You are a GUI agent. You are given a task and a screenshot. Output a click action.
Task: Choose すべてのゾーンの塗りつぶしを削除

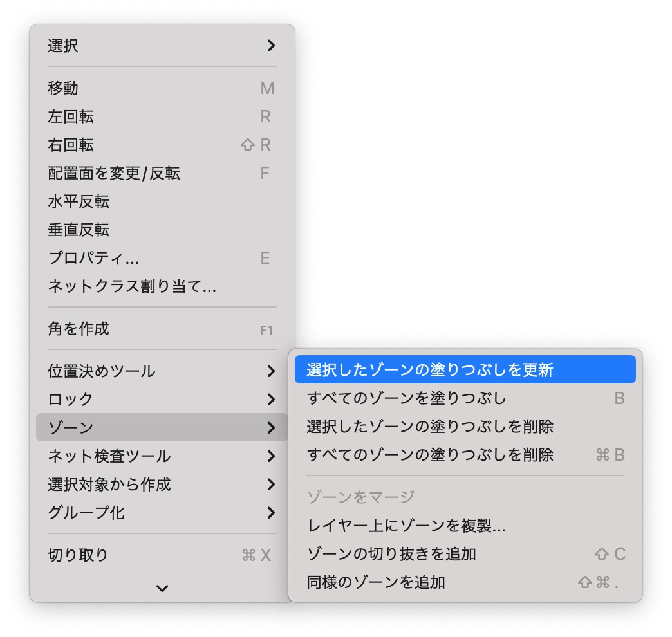click(x=465, y=454)
